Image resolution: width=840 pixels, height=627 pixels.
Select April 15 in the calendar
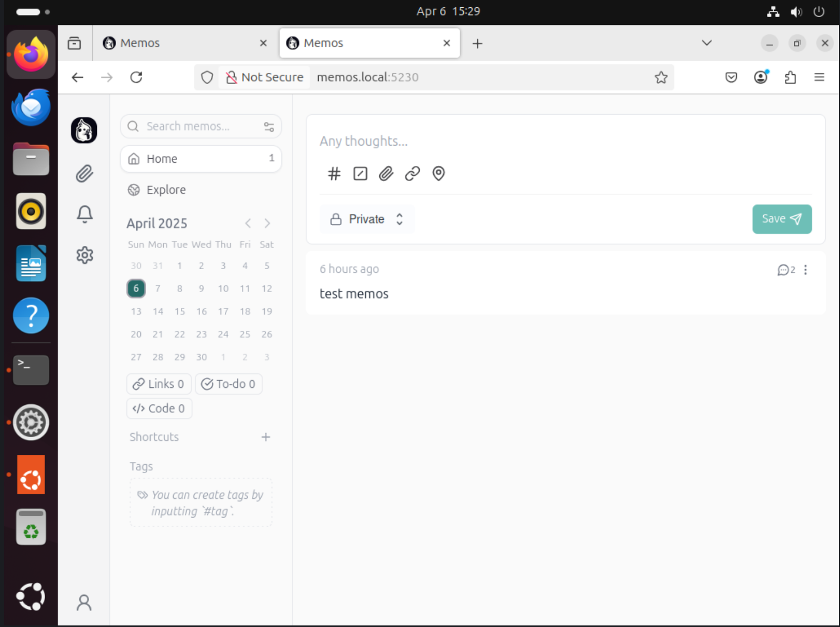point(180,312)
